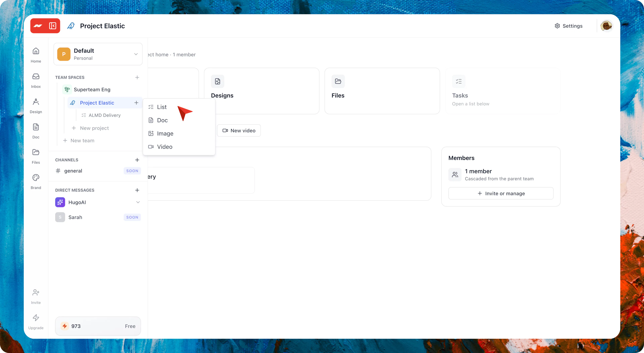Choose Doc from the popup menu

[179, 120]
